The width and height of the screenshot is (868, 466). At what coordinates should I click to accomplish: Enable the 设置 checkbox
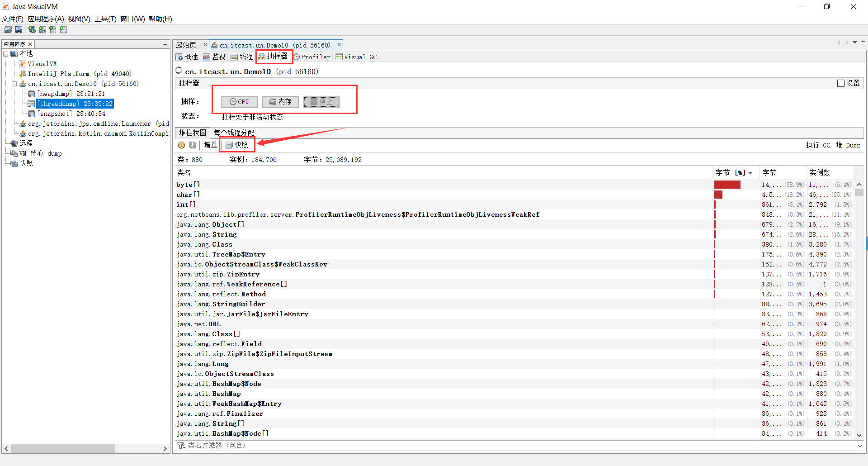840,83
